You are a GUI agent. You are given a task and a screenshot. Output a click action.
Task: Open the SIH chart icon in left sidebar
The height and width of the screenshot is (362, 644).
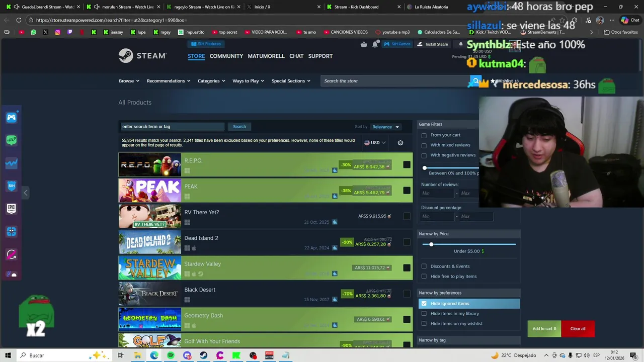tap(12, 163)
